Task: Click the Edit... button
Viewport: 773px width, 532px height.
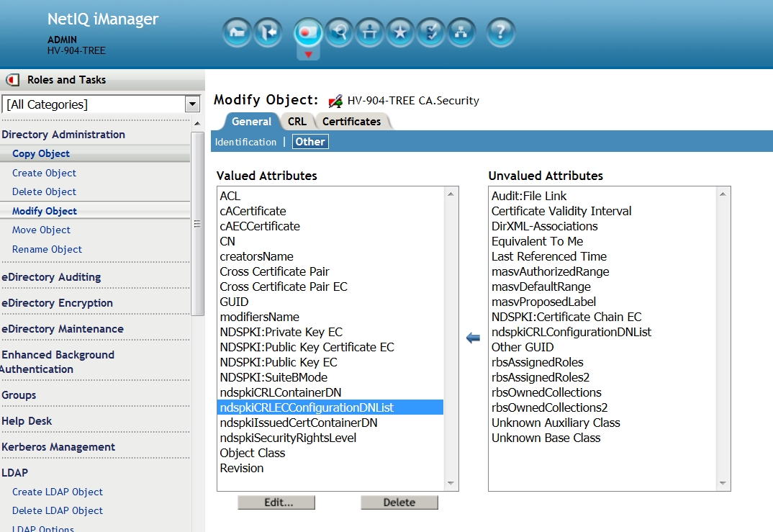Action: pyautogui.click(x=276, y=502)
